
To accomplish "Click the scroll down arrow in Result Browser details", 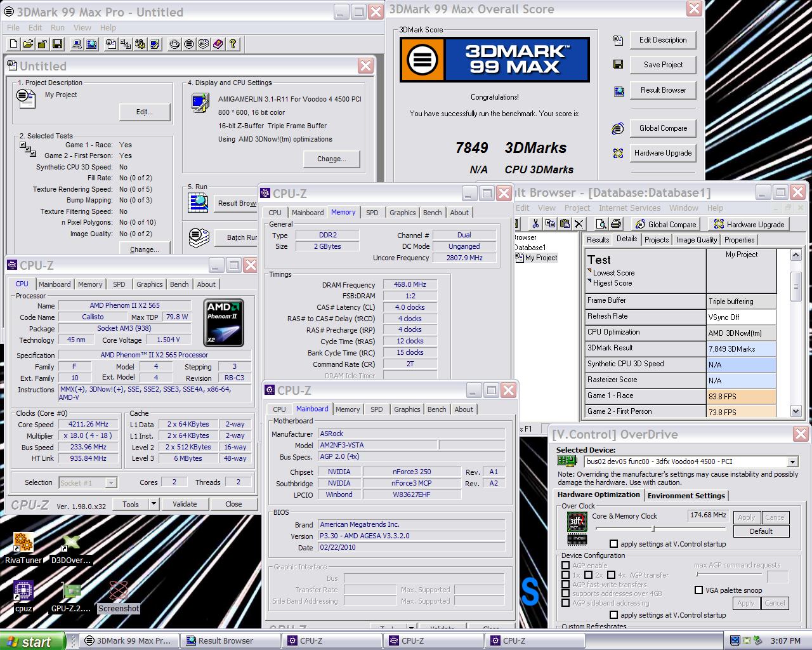I will point(796,411).
